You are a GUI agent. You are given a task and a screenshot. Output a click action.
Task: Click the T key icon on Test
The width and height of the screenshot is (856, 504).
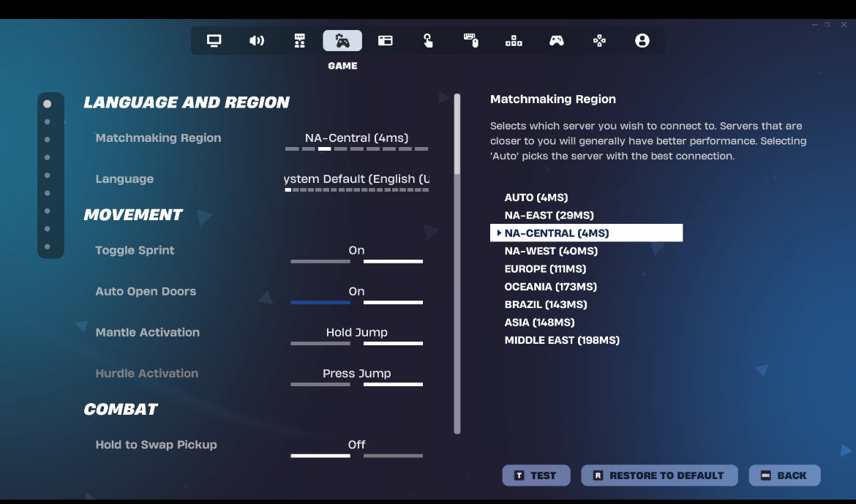pyautogui.click(x=519, y=475)
